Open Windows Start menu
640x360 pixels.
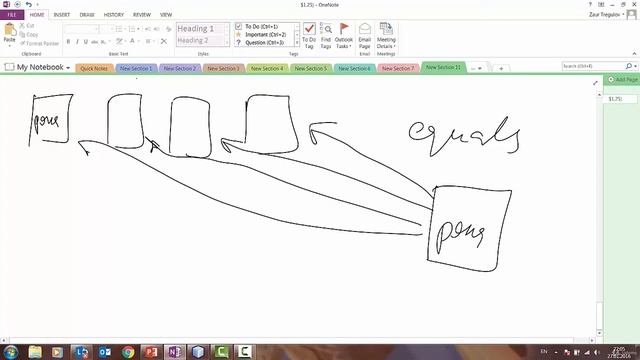[x=11, y=352]
